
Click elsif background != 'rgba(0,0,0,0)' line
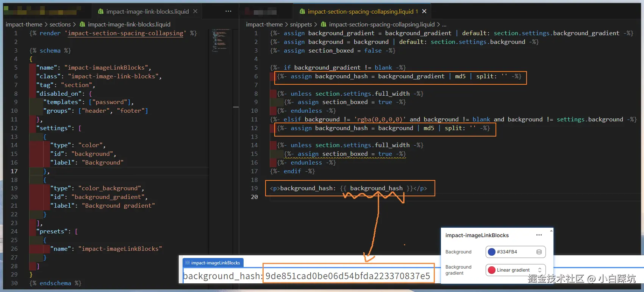[x=453, y=120]
